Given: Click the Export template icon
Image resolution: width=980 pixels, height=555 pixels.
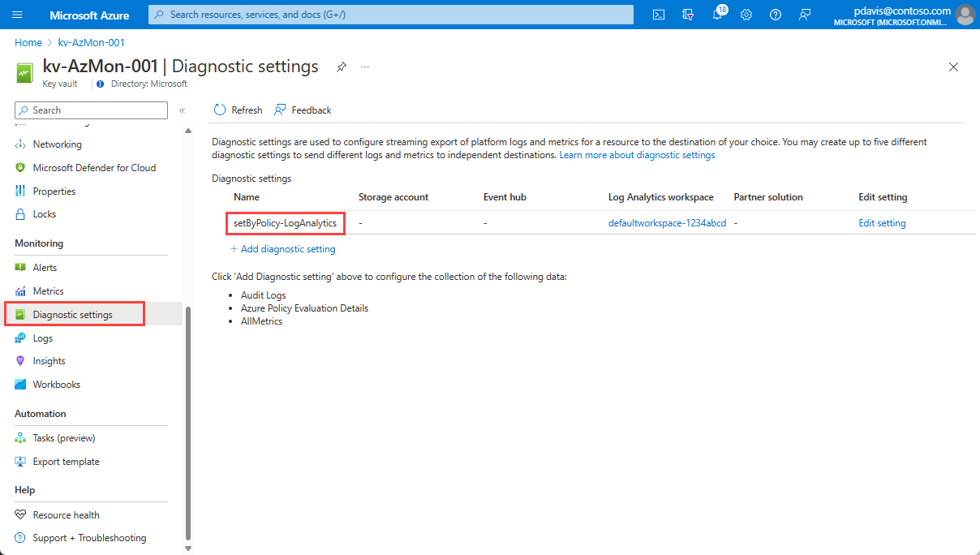Looking at the screenshot, I should [20, 462].
